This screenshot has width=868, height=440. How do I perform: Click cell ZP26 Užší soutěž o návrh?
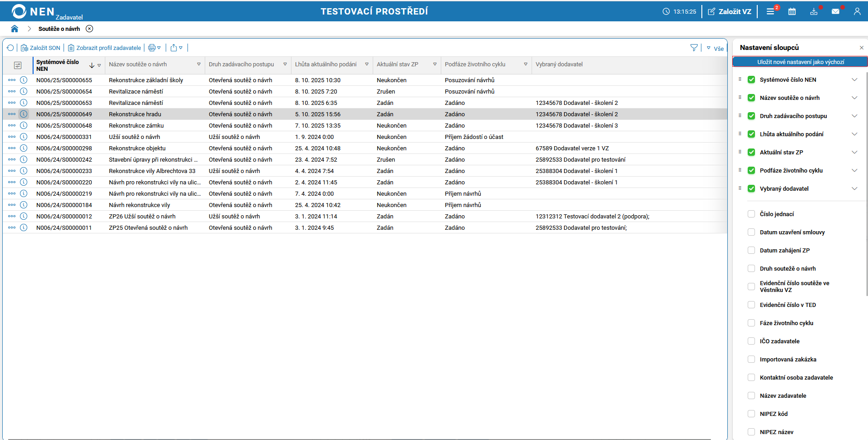(x=142, y=216)
